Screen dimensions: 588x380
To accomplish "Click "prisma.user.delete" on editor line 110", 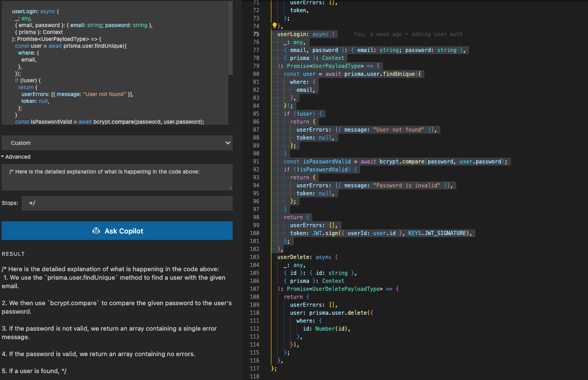I will coord(338,313).
